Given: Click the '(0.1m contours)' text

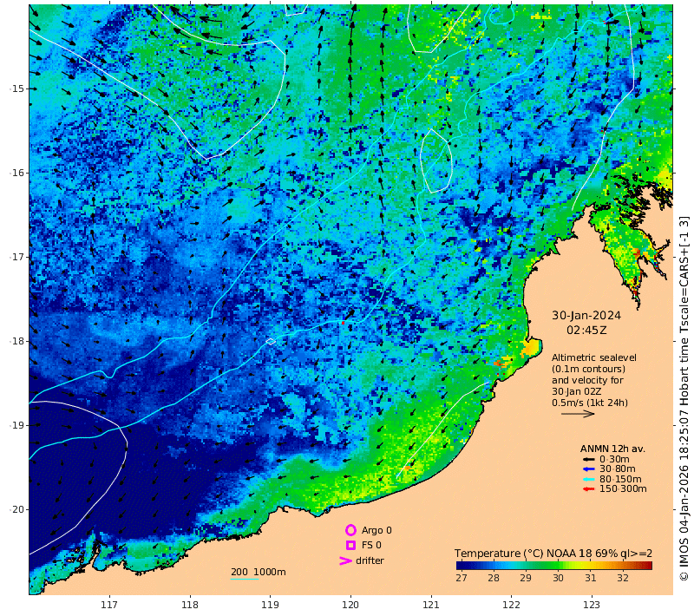Looking at the screenshot, I should coord(588,369).
